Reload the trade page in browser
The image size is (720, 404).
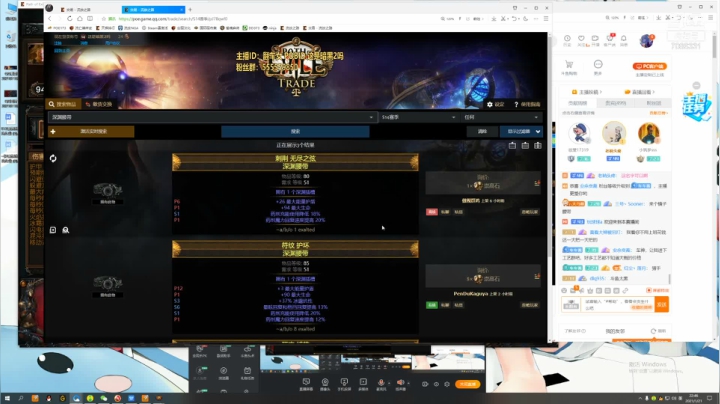pyautogui.click(x=69, y=19)
